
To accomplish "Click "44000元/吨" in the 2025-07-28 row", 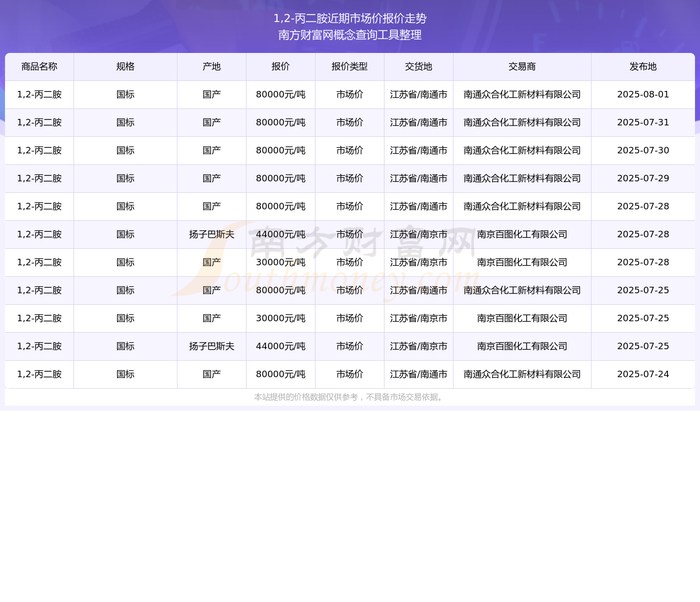I will [x=281, y=234].
